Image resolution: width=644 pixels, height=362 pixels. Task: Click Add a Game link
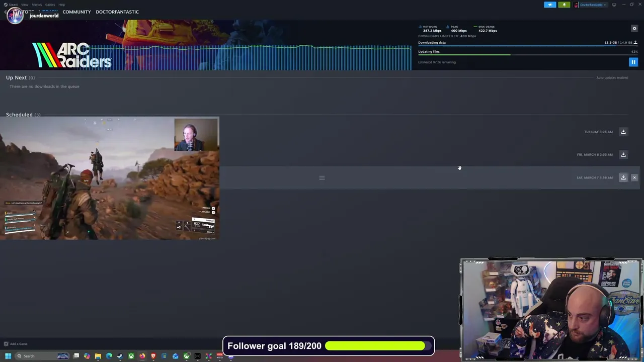coord(16,344)
